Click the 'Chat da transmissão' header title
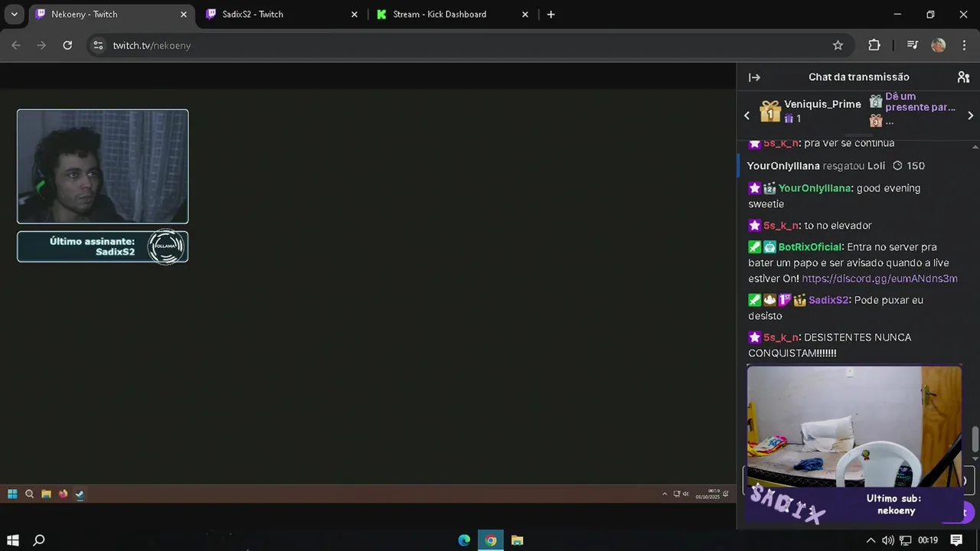This screenshot has width=980, height=551. tap(859, 77)
